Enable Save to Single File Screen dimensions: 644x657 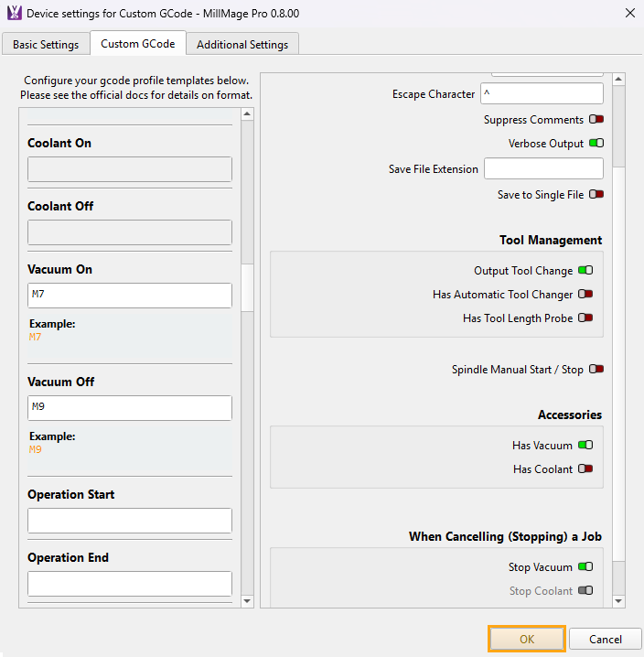(x=596, y=195)
